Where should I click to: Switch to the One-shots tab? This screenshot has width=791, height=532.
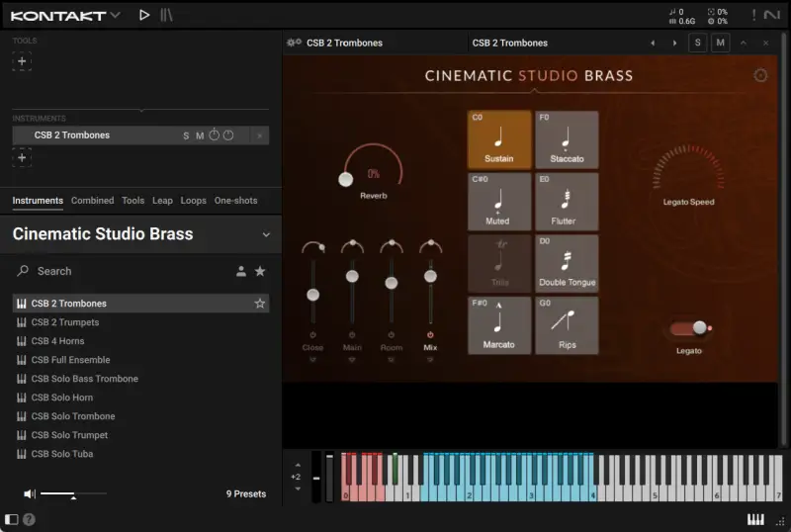235,201
